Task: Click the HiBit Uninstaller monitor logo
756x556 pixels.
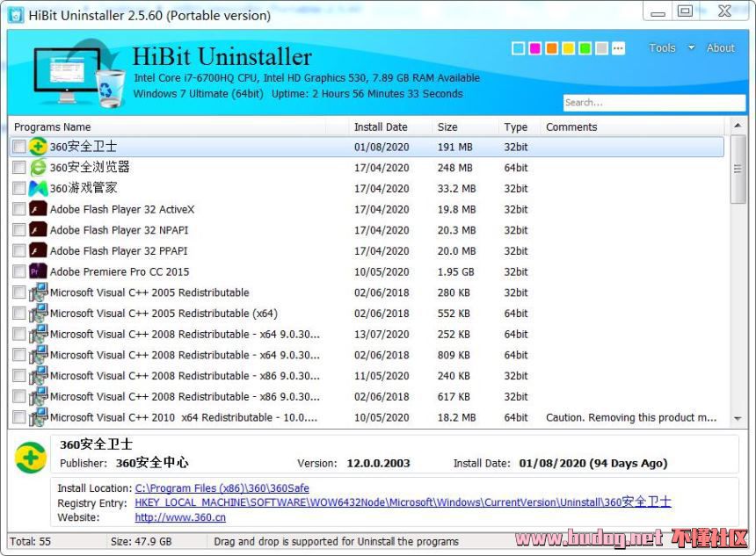Action: click(77, 72)
